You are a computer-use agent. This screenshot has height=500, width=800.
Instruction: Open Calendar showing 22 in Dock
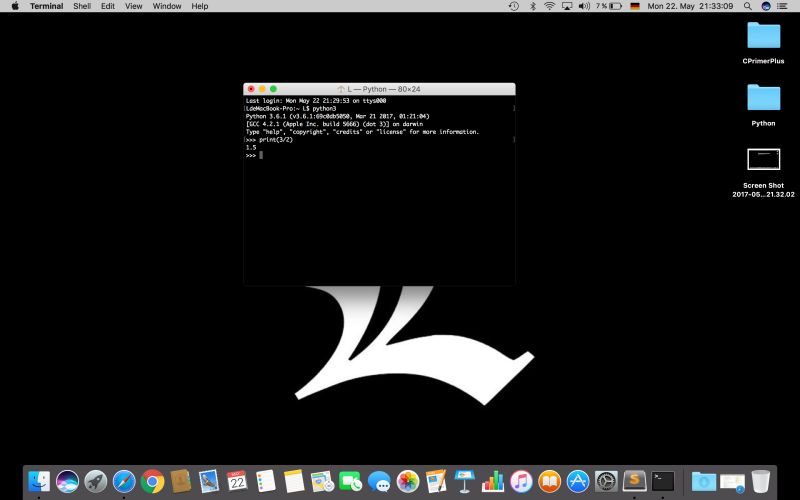coord(237,481)
